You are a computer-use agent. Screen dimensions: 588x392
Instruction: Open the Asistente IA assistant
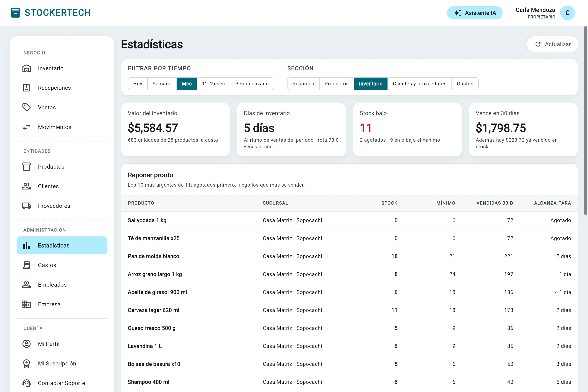point(475,13)
